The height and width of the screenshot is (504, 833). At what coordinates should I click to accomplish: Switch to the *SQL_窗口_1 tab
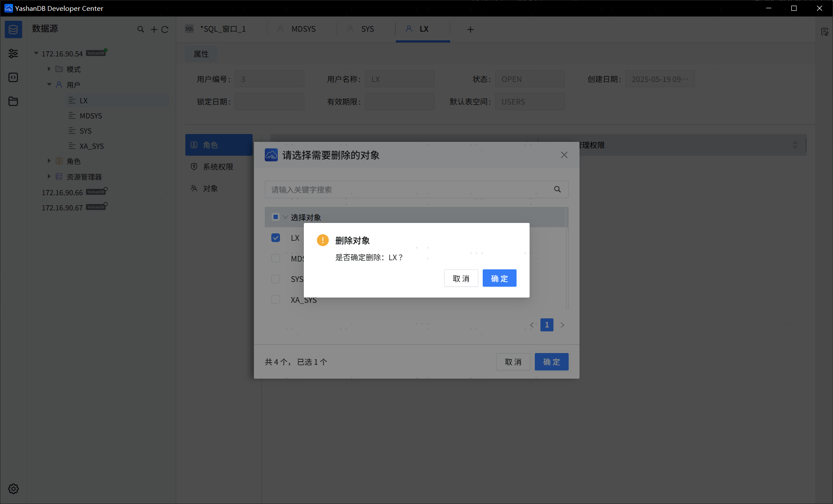tap(222, 29)
